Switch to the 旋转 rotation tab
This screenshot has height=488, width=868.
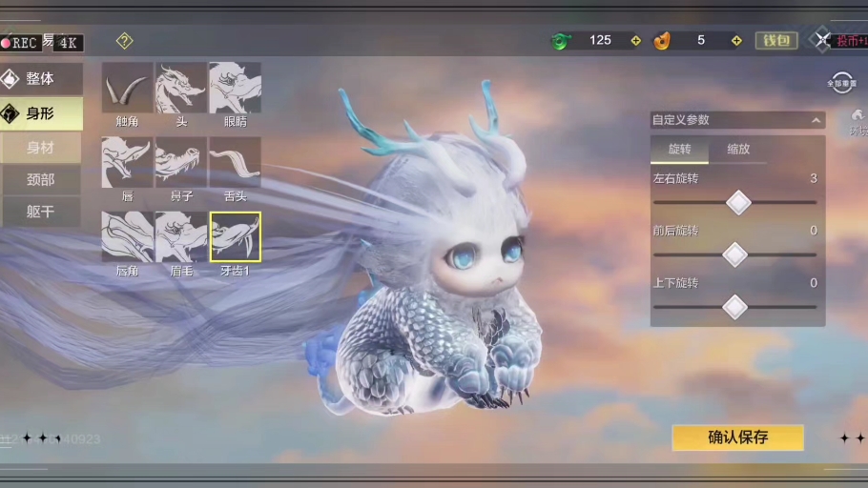(679, 150)
